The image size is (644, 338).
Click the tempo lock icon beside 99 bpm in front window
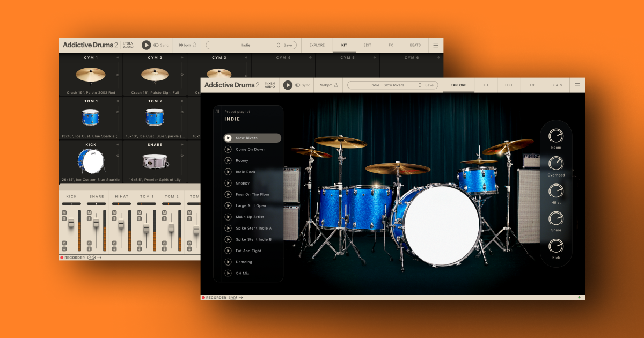click(x=336, y=85)
